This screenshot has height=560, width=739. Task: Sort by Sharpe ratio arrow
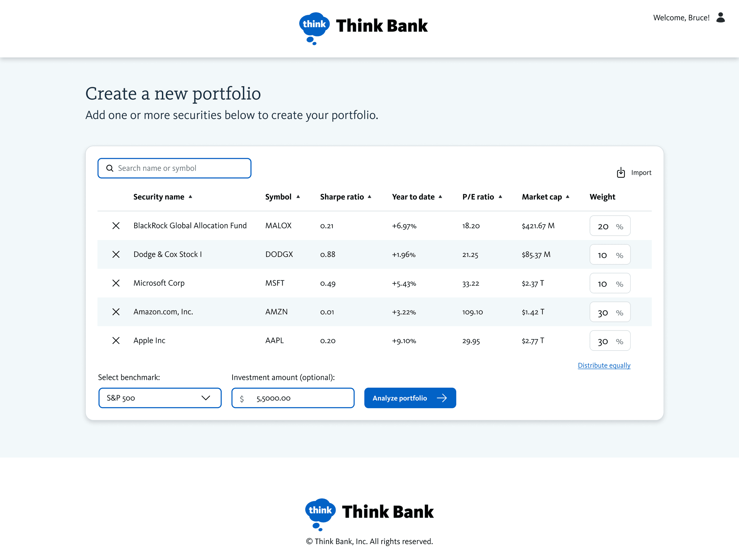click(x=369, y=197)
